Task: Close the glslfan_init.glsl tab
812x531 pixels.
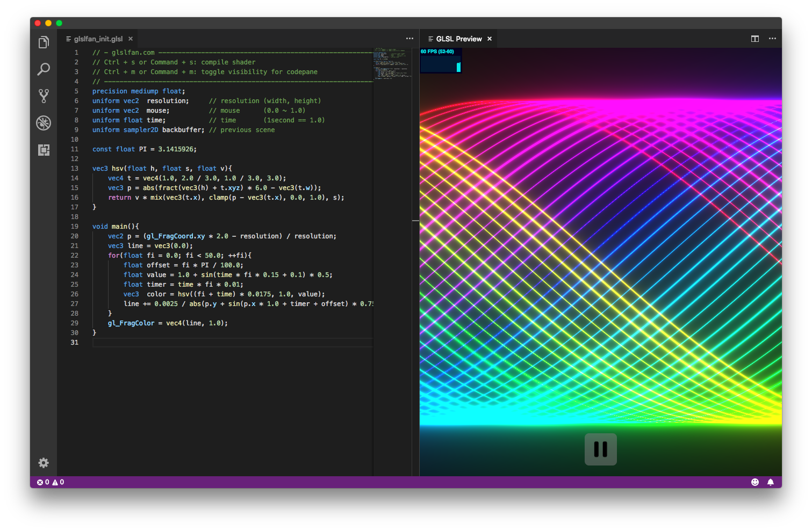Action: coord(131,39)
